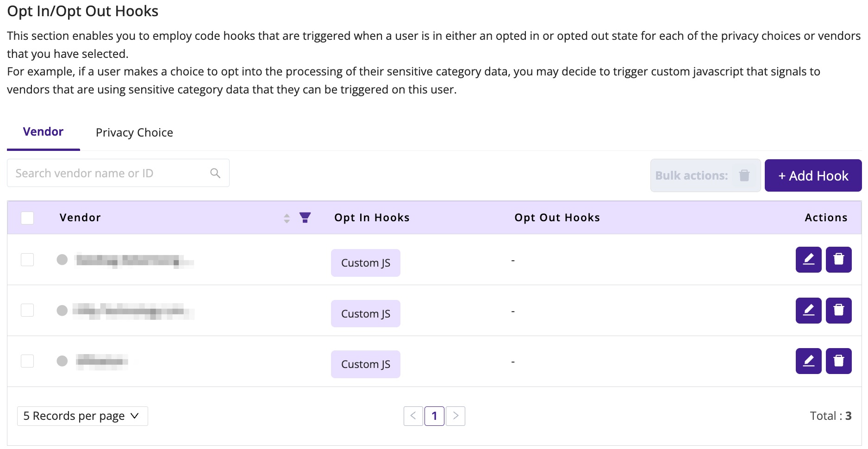
Task: Edit the first vendor's hook
Action: pos(808,260)
